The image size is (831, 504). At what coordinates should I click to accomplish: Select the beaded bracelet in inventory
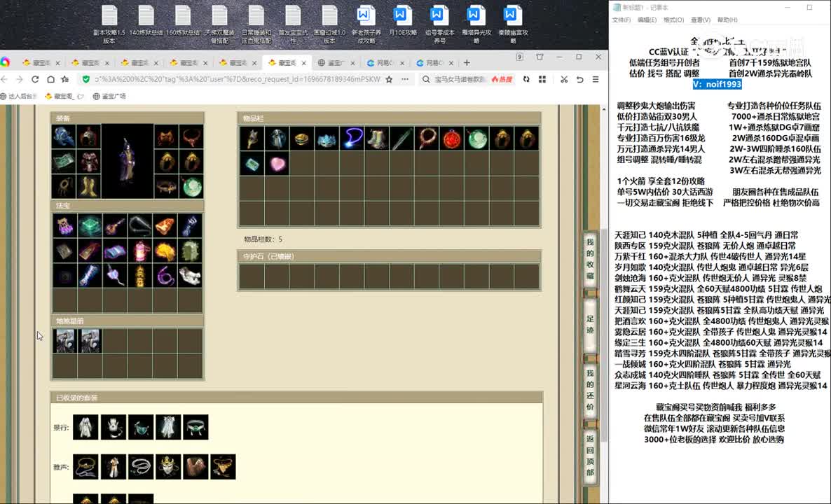click(427, 139)
